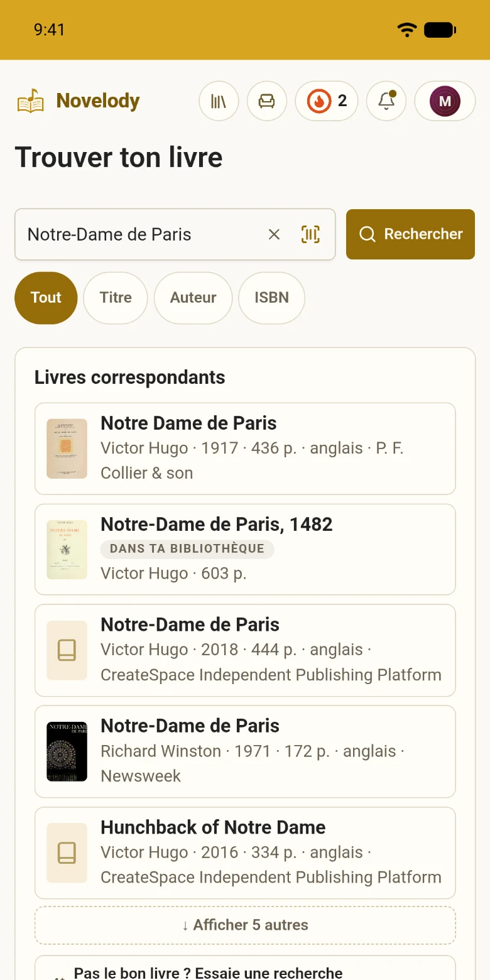Expand results with Afficher 5 autres
The height and width of the screenshot is (980, 490).
point(245,925)
